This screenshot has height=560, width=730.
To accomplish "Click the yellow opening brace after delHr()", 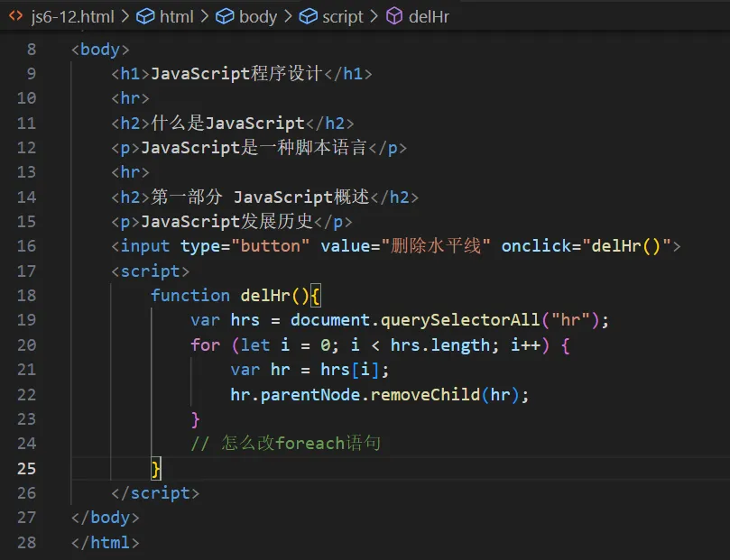I will 315,296.
